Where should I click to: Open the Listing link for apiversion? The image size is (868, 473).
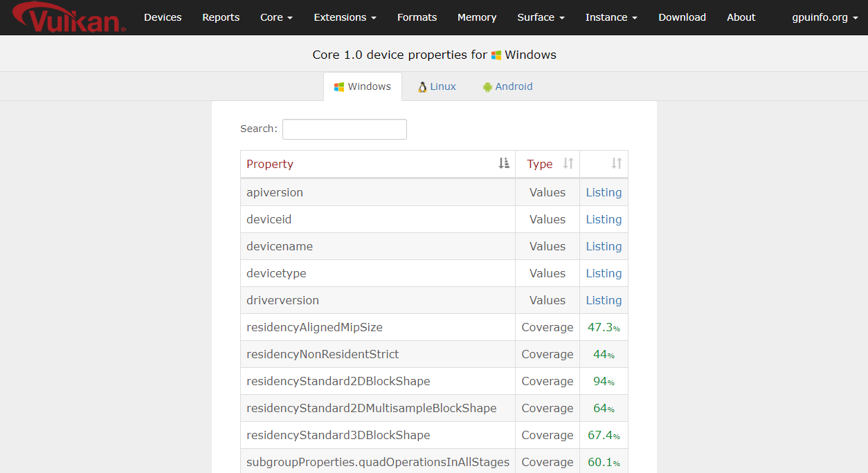tap(604, 192)
